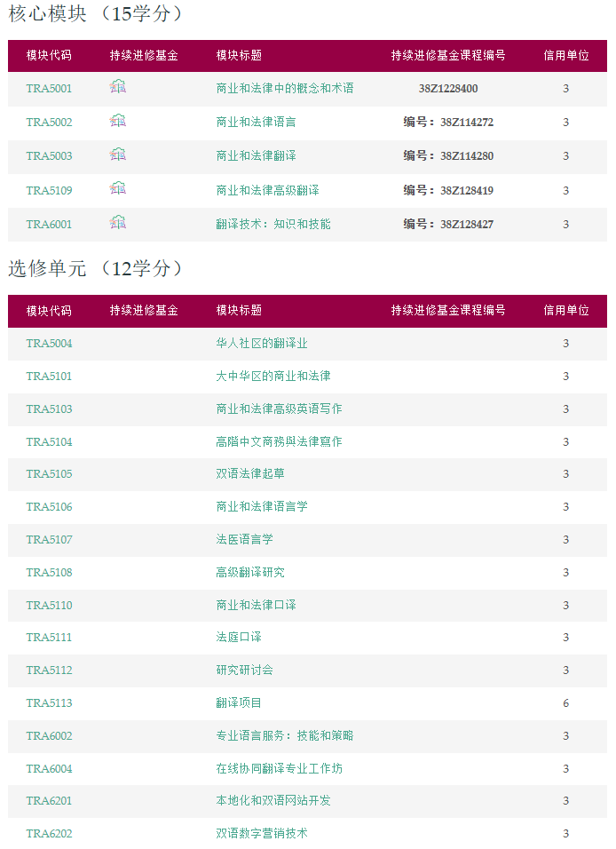Open elective title 商业和法律语言学

tap(262, 507)
